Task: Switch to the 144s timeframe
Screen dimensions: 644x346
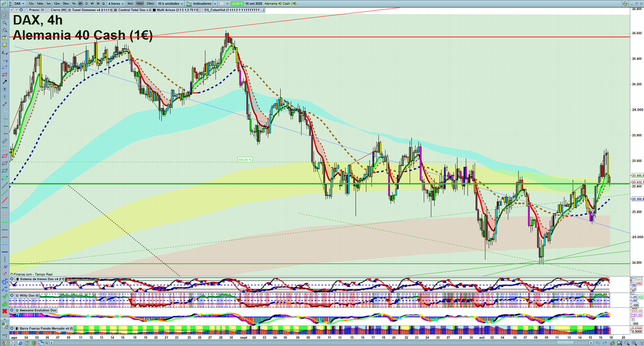Action: [40, 4]
